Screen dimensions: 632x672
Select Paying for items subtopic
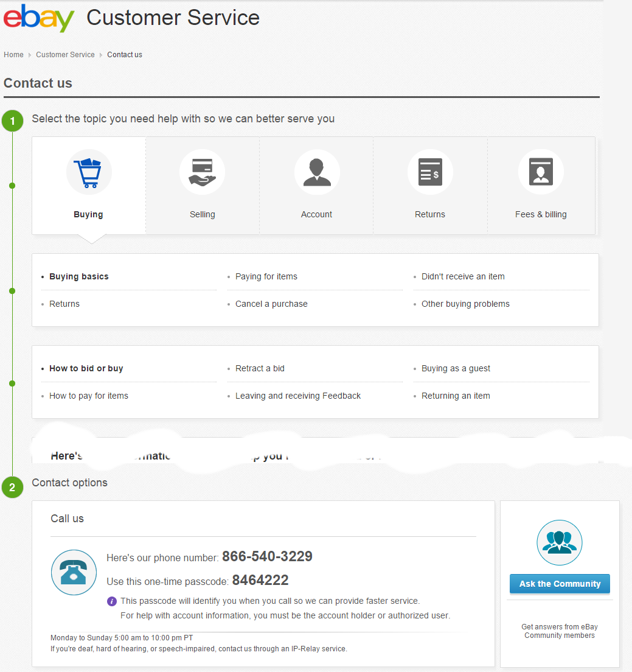tap(266, 276)
